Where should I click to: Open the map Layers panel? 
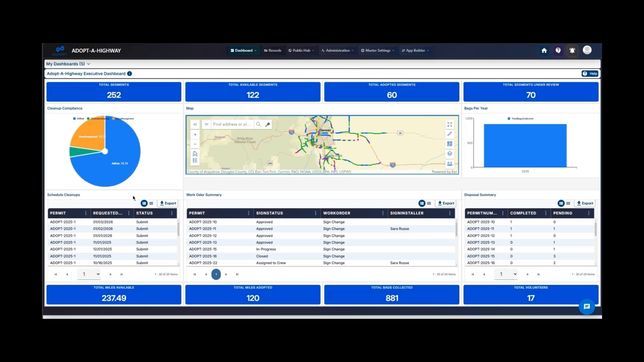click(x=450, y=154)
